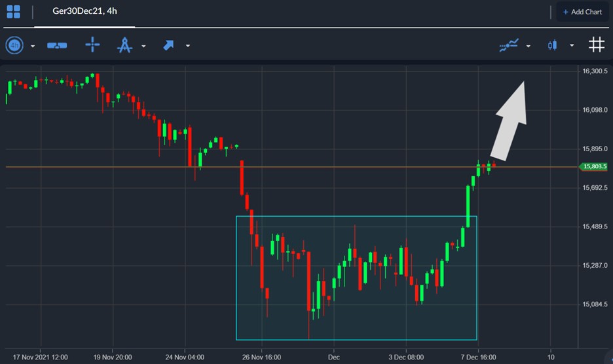
Task: Click the Add Chart button
Action: pos(582,12)
